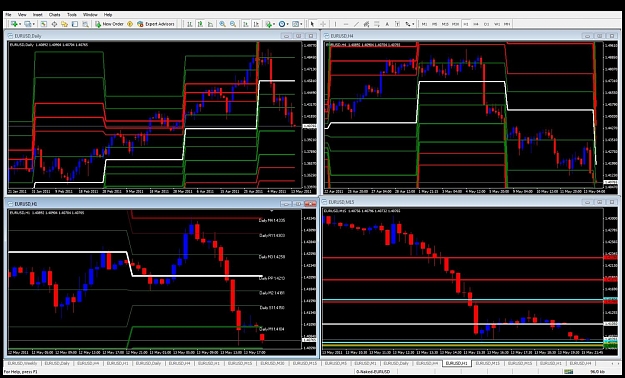Toggle the H1 timeframe button
This screenshot has height=378, width=625.
tap(466, 24)
